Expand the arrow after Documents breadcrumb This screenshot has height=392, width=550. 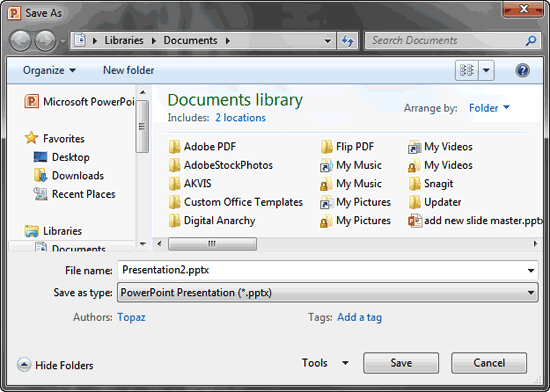click(228, 41)
